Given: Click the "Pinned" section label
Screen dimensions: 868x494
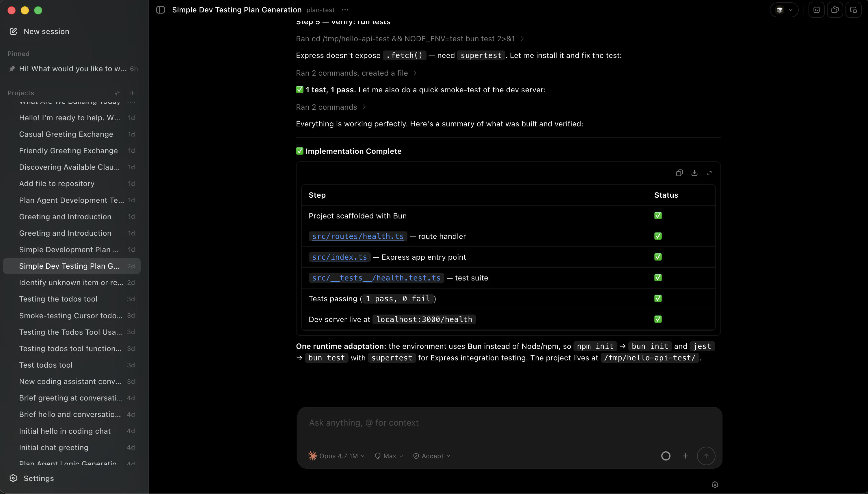Looking at the screenshot, I should (x=18, y=54).
